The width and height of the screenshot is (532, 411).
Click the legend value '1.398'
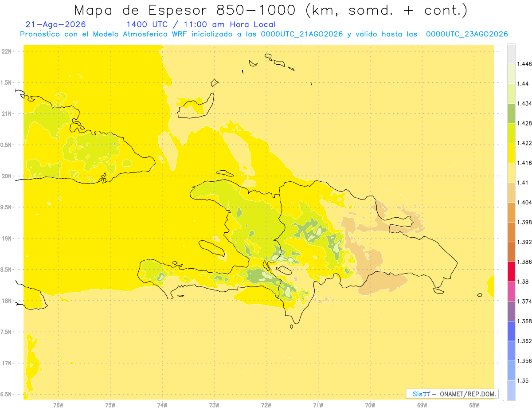[524, 222]
